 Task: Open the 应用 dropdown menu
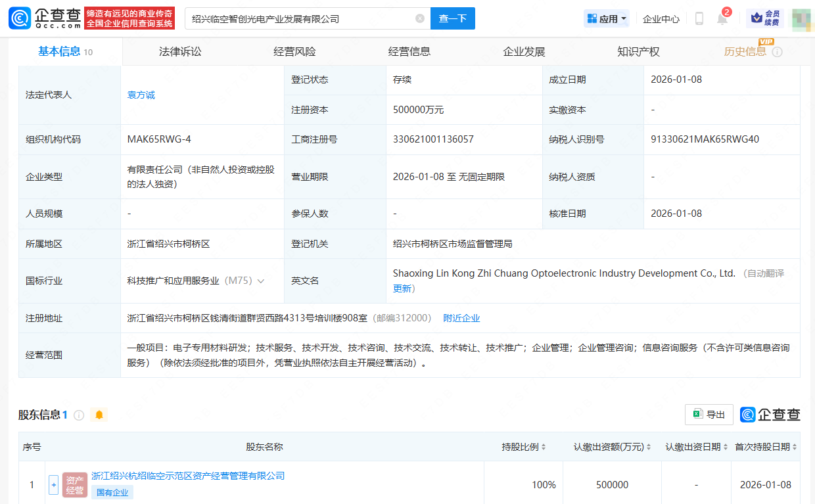[x=607, y=18]
